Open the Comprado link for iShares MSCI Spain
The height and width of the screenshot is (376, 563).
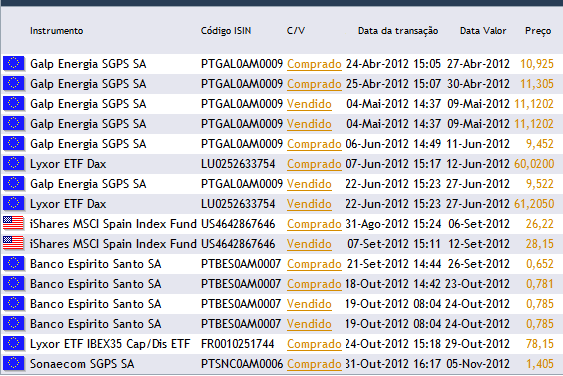[314, 224]
